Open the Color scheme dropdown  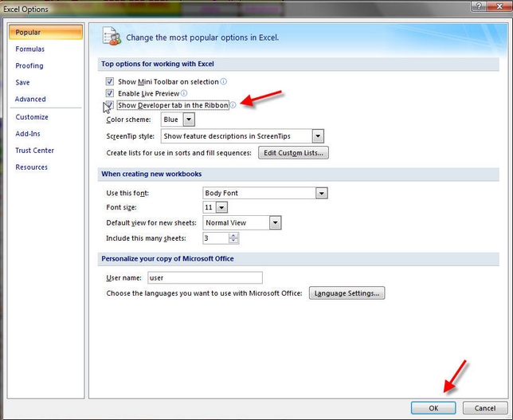click(x=189, y=120)
